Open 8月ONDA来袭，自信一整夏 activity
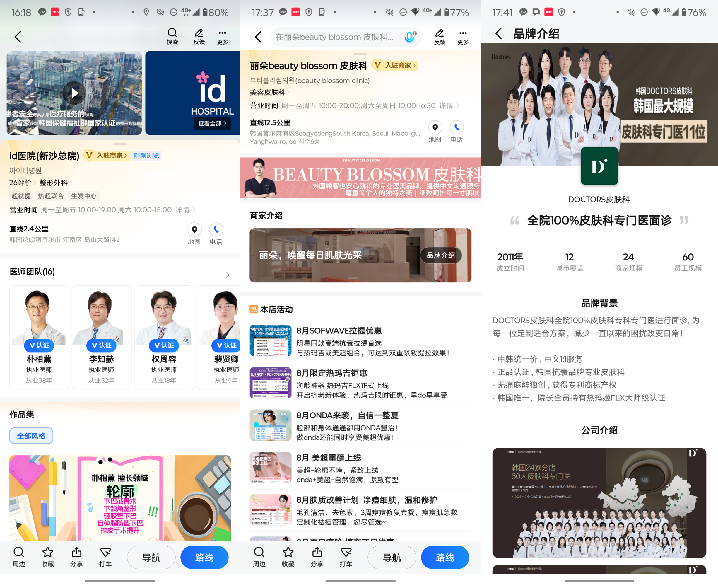This screenshot has height=588, width=718. 360,426
